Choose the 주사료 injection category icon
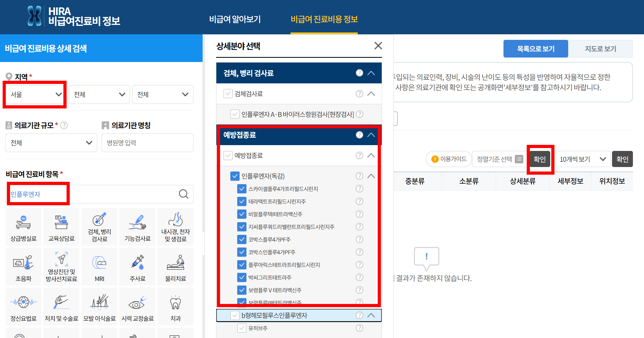The width and height of the screenshot is (644, 338). [x=137, y=266]
